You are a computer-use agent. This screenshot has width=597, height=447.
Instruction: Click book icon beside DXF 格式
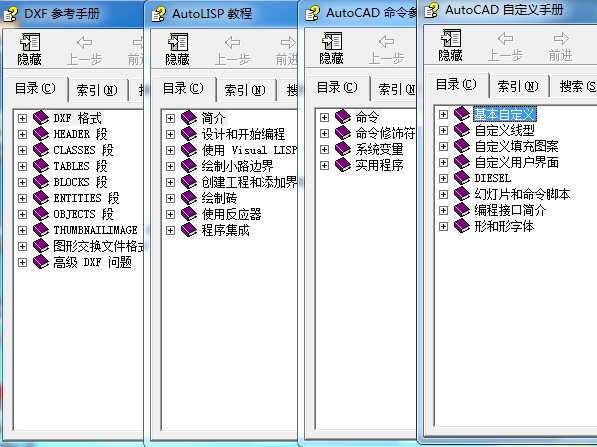tap(41, 118)
